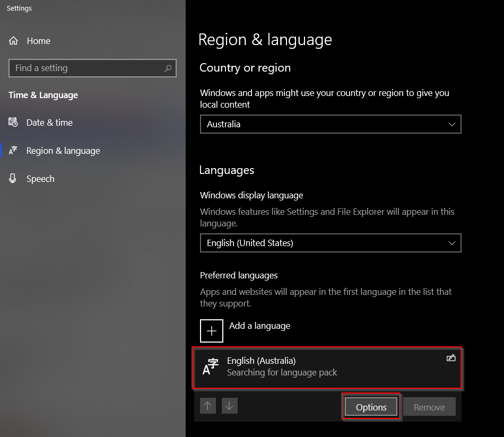Focus the Find a setting search box

(92, 68)
